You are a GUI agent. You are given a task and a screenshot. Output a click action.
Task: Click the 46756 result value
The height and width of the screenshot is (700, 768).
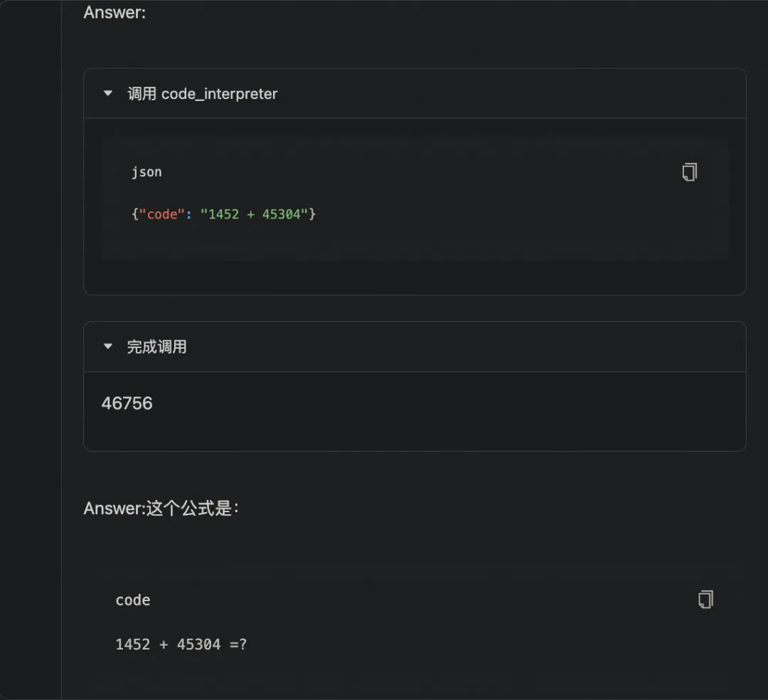127,403
